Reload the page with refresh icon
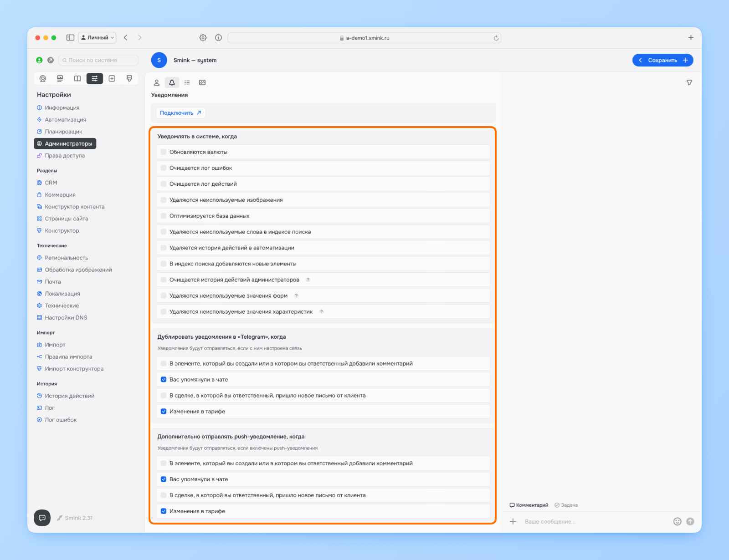 tap(496, 38)
